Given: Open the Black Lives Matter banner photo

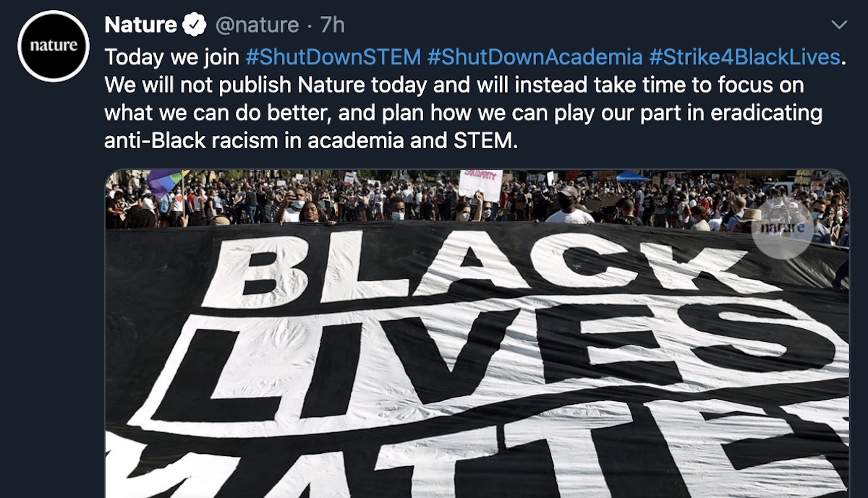Looking at the screenshot, I should [477, 333].
